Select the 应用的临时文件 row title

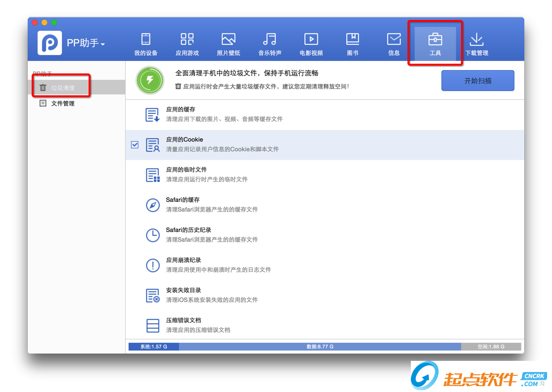(186, 170)
